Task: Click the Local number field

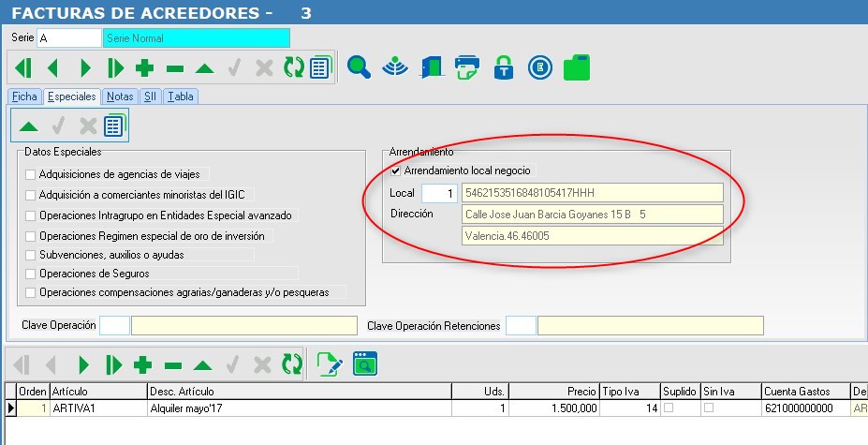Action: (439, 193)
